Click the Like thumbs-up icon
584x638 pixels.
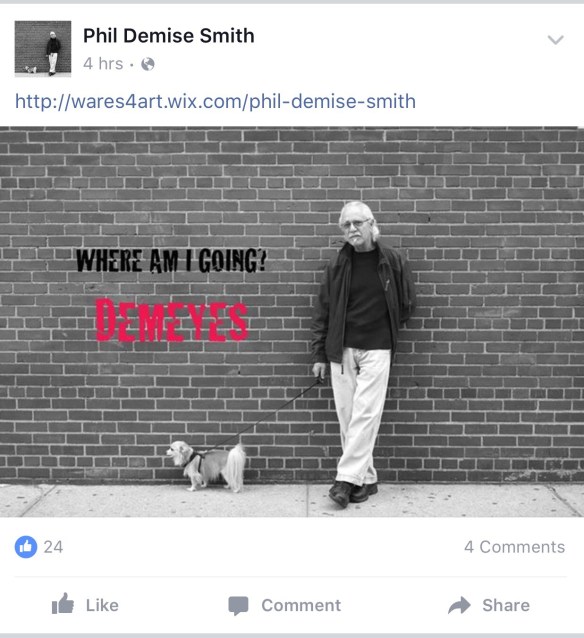pos(63,604)
